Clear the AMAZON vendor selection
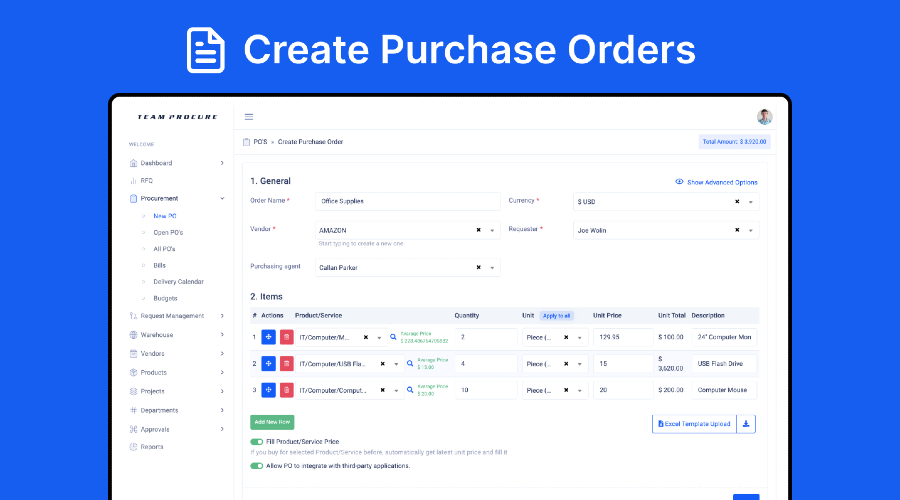 (x=478, y=230)
